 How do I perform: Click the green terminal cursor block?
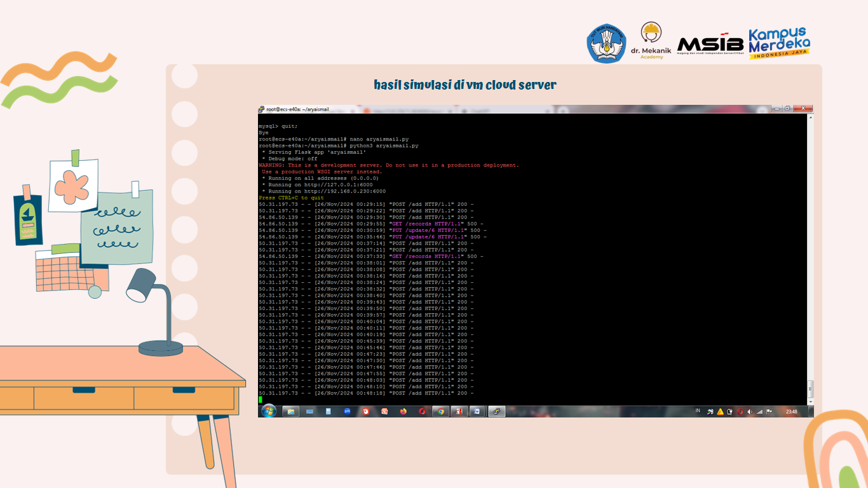[x=261, y=400]
